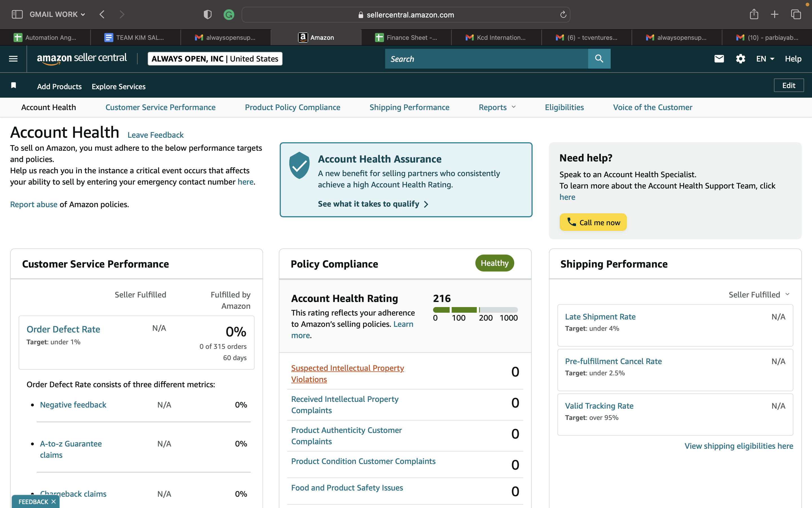Image resolution: width=812 pixels, height=508 pixels.
Task: Switch to the Kcd Internation... Gmail tab
Action: [497, 37]
